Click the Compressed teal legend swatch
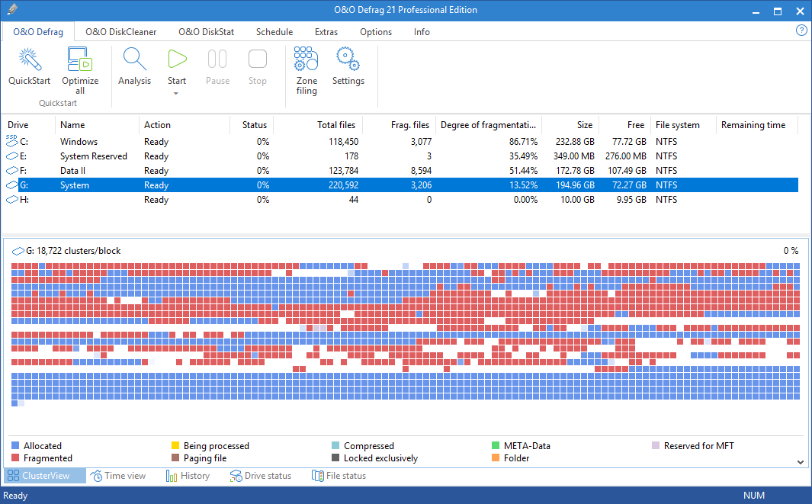This screenshot has width=812, height=504. point(335,445)
